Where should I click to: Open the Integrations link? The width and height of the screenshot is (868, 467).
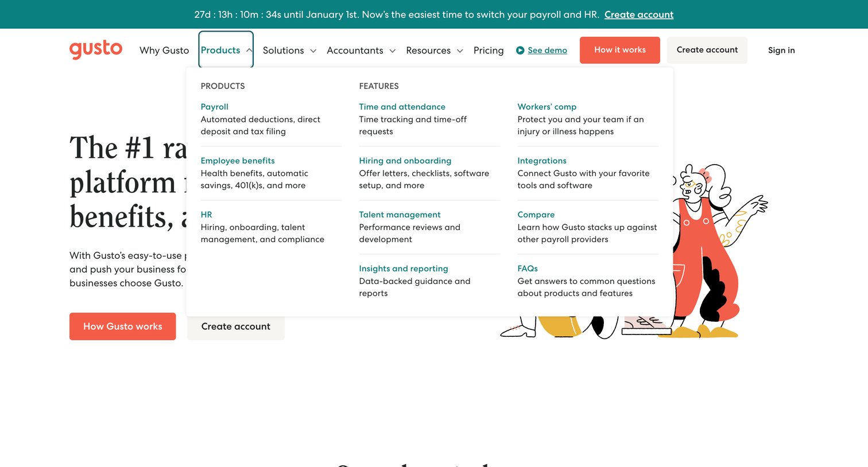(x=542, y=161)
